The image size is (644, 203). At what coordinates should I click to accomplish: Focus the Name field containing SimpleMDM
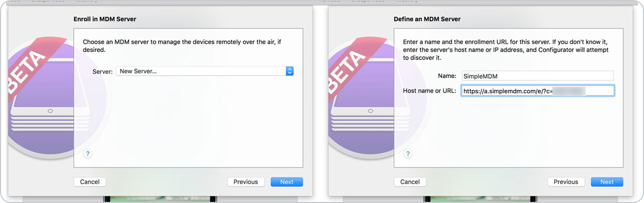(537, 76)
